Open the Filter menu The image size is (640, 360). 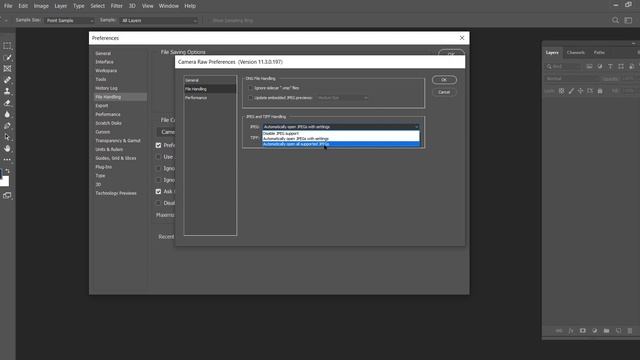click(117, 6)
